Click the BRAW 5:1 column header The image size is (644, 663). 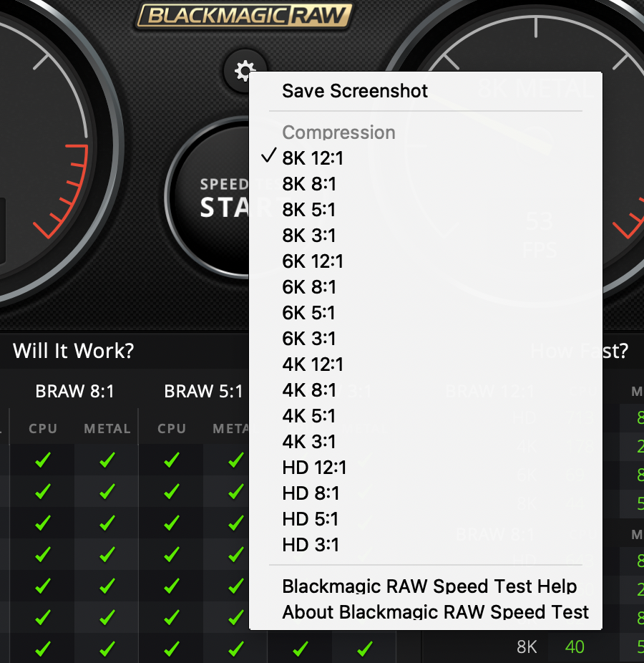click(204, 391)
